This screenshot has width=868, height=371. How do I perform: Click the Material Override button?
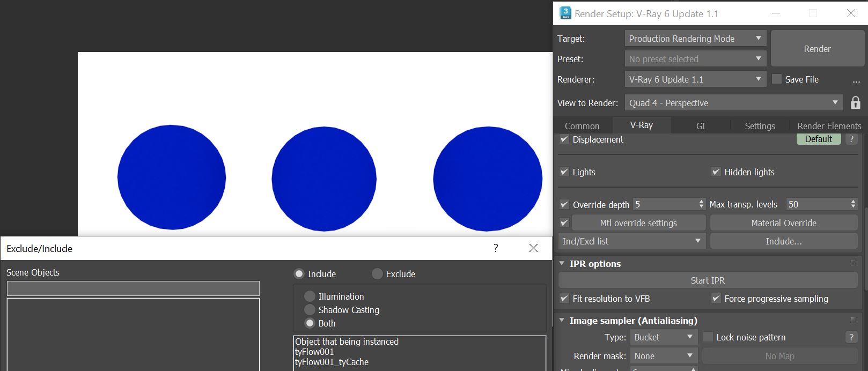pos(783,223)
